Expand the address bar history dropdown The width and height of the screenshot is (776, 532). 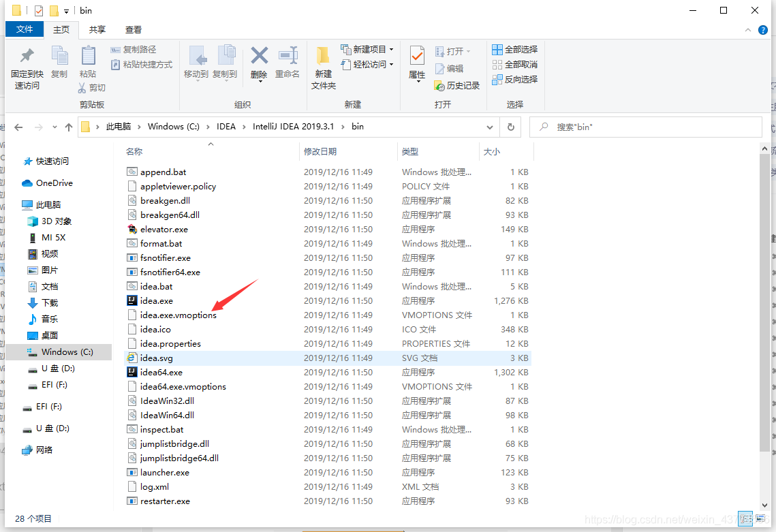(489, 127)
